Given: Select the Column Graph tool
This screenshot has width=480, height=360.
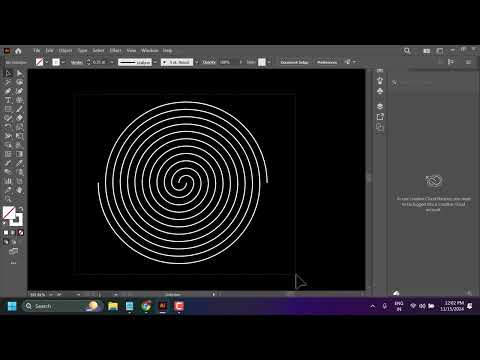Looking at the screenshot, I should click(8, 181).
